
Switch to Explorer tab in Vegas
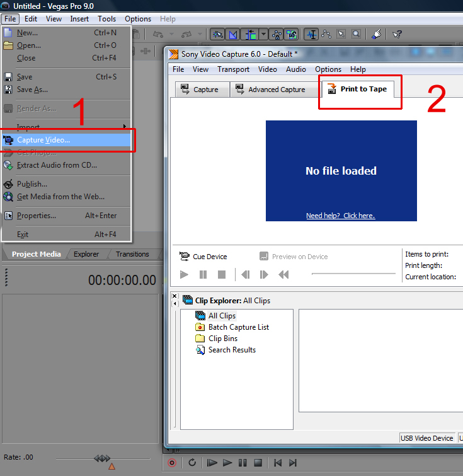point(86,254)
